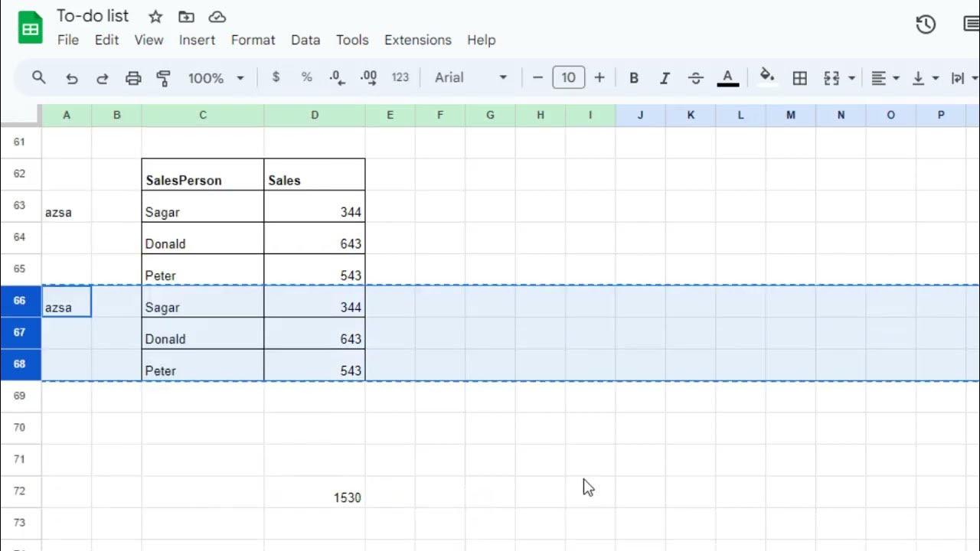980x551 pixels.
Task: Select the select-all corner box
Action: coord(20,115)
